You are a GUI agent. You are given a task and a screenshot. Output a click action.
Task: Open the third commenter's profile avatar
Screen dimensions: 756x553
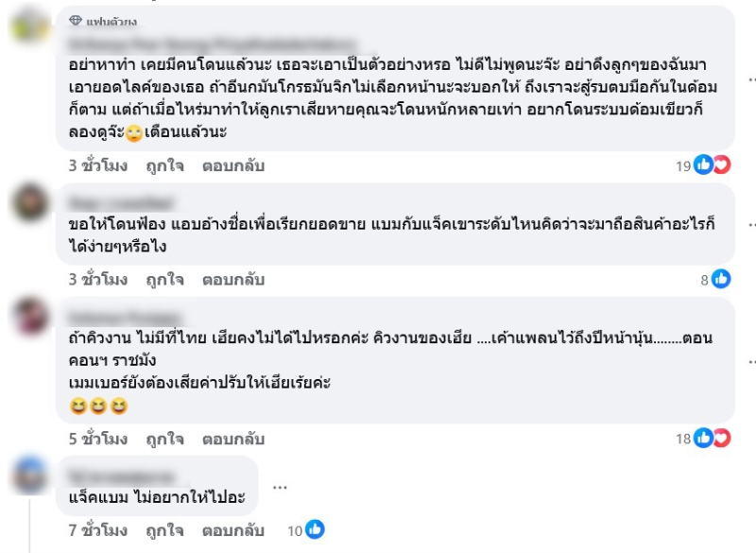pyautogui.click(x=31, y=316)
